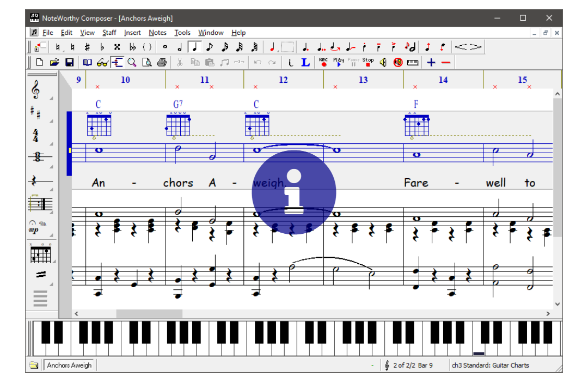The image size is (588, 382).
Task: Click the yellow speaker audition icon
Action: tap(383, 62)
